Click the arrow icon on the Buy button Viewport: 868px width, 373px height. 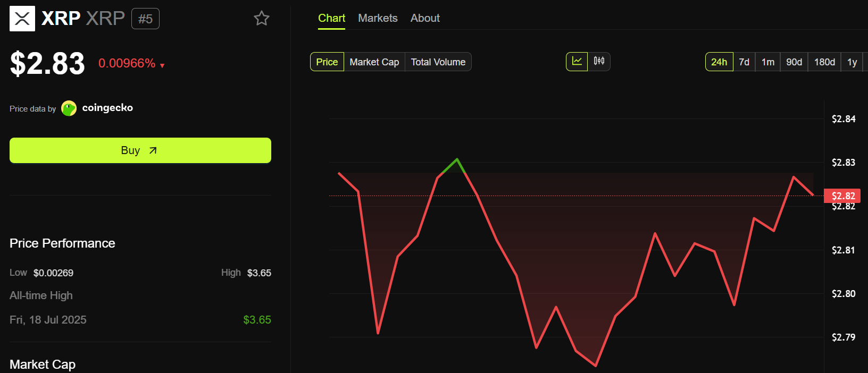click(x=153, y=150)
